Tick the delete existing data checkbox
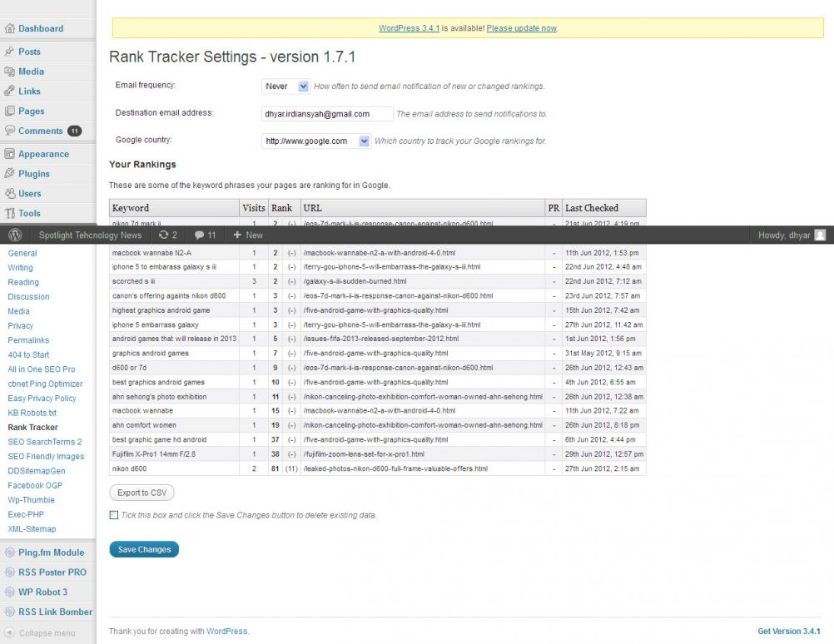Image resolution: width=834 pixels, height=644 pixels. (114, 515)
